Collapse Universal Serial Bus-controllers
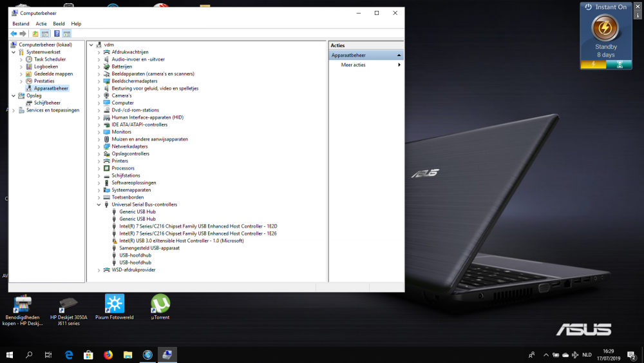 [x=99, y=204]
